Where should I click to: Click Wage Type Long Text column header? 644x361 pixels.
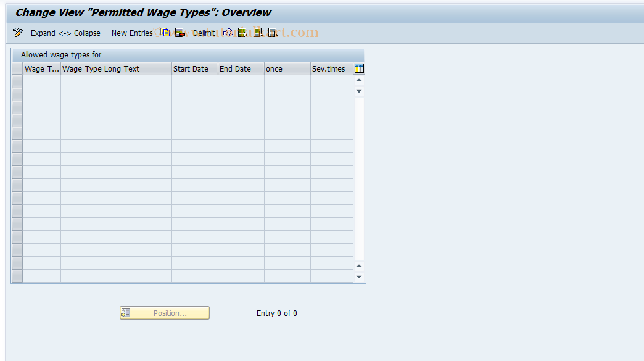[116, 68]
